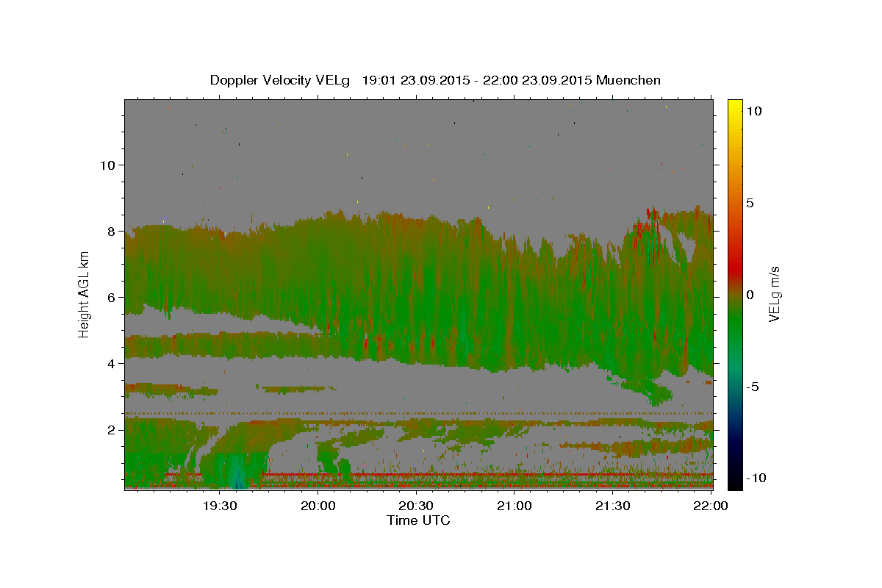
Task: Click the height tick label 10
Action: tap(108, 165)
